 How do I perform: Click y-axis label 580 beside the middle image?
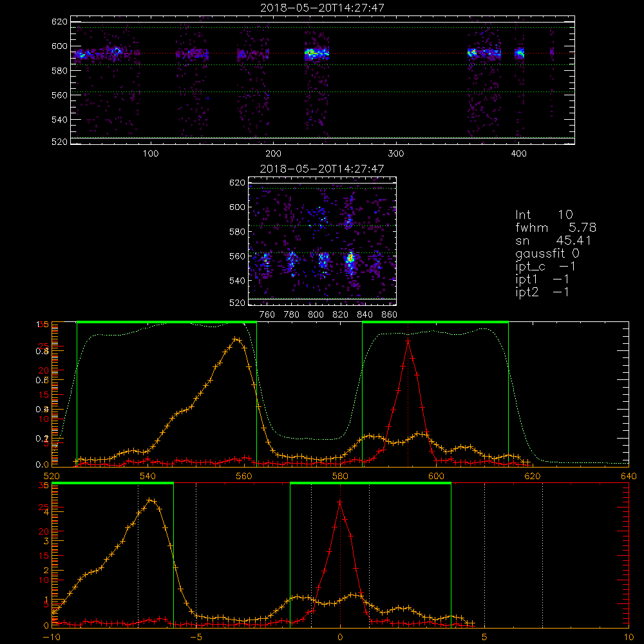point(237,232)
